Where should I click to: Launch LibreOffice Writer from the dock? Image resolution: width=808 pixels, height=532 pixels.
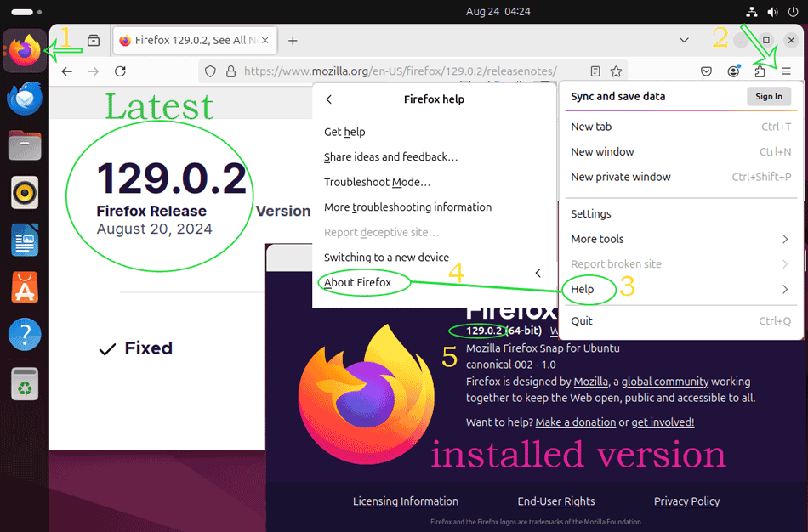[x=24, y=240]
